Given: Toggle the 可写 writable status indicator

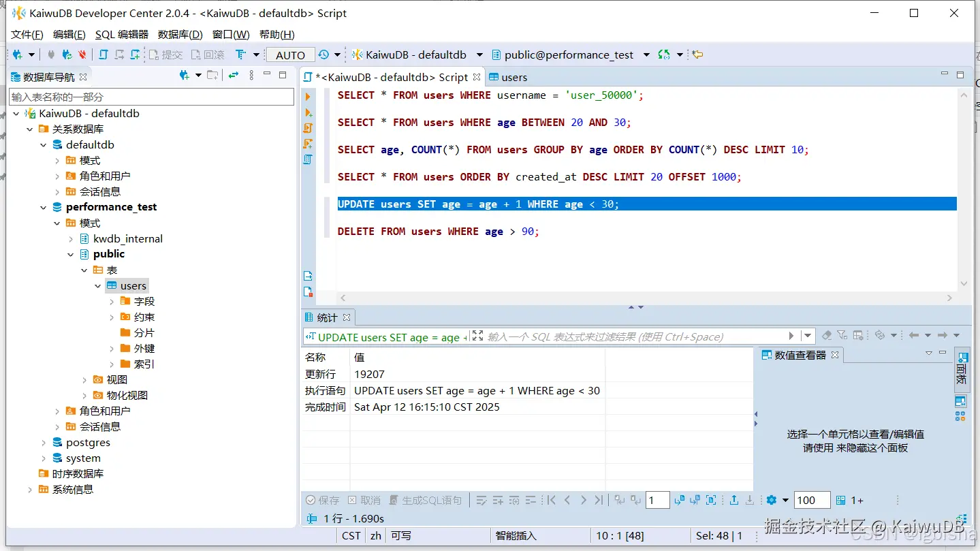Looking at the screenshot, I should pyautogui.click(x=401, y=535).
